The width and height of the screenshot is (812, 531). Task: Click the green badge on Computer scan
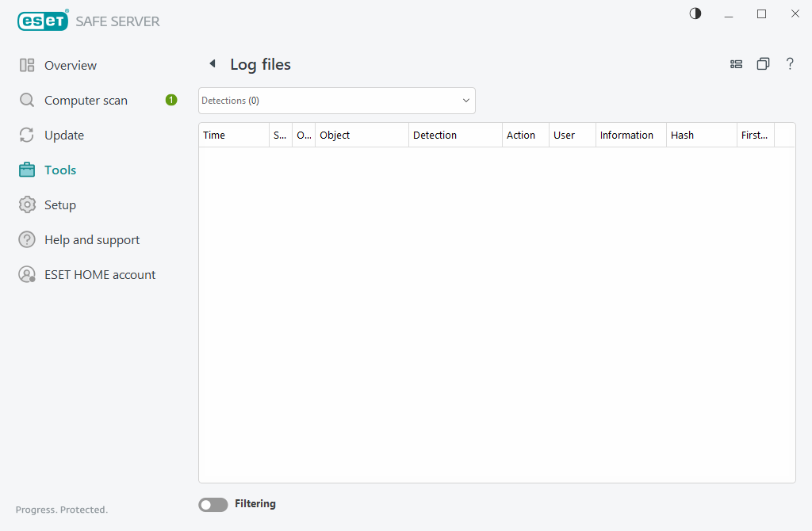click(170, 100)
